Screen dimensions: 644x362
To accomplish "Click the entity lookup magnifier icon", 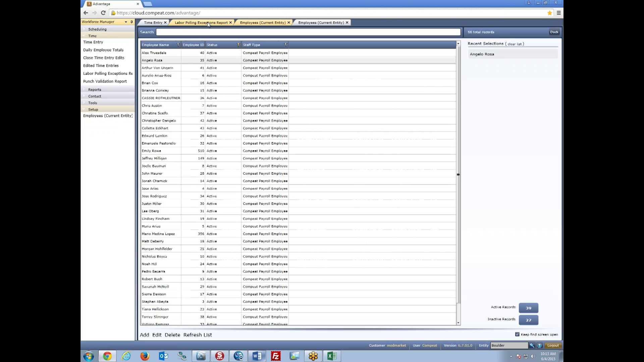I will tap(532, 345).
